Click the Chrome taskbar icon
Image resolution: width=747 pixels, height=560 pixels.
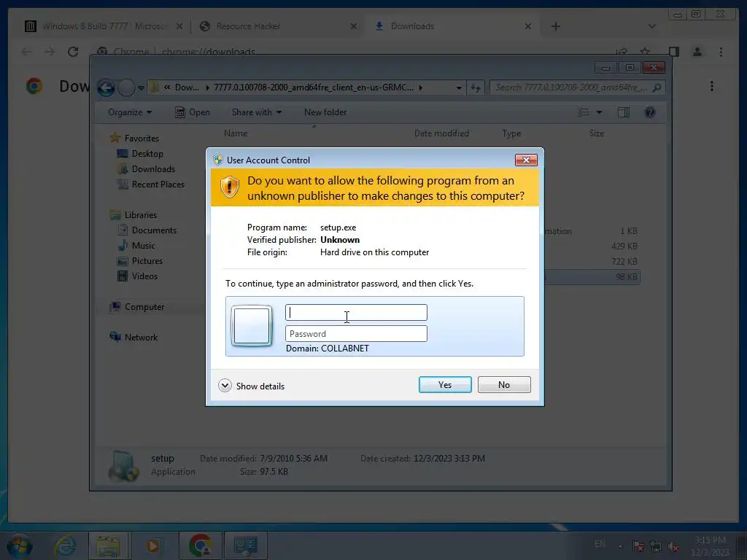coord(200,545)
